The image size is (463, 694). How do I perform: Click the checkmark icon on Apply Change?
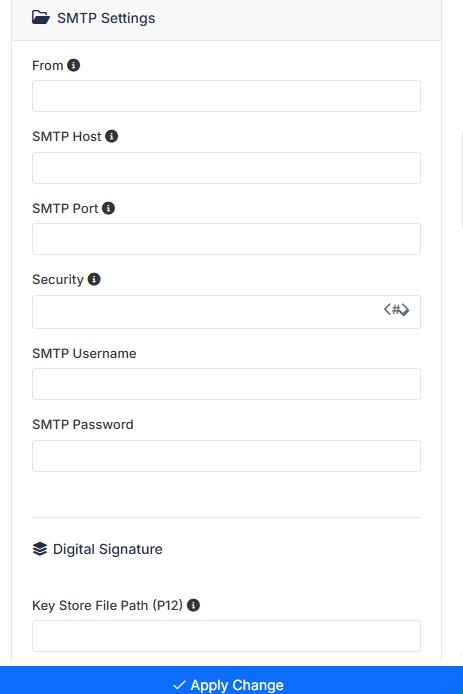point(179,685)
